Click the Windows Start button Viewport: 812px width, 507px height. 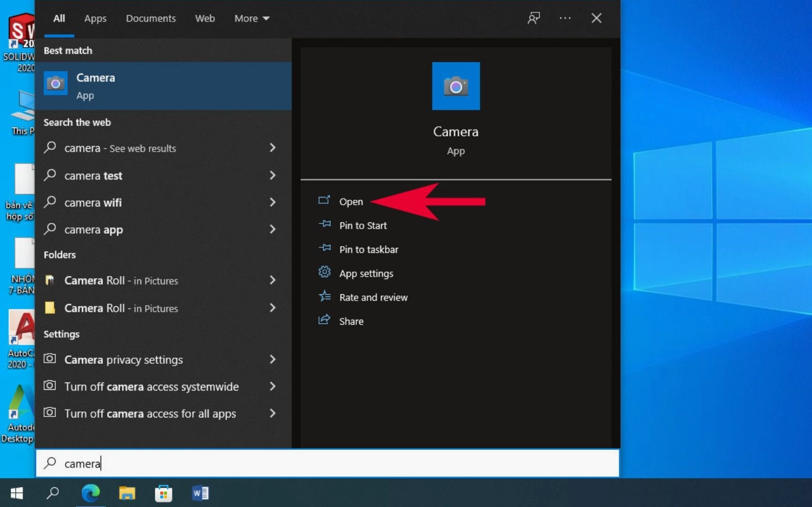tap(17, 493)
